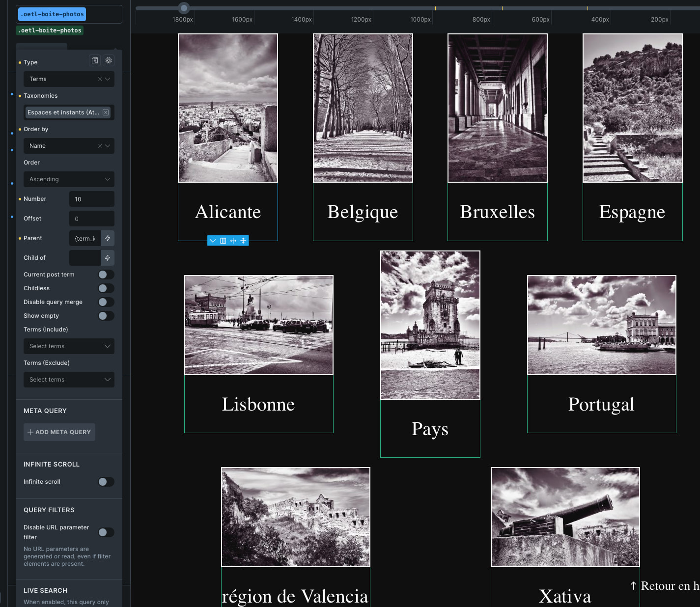Open query settings gear icon

[x=109, y=60]
